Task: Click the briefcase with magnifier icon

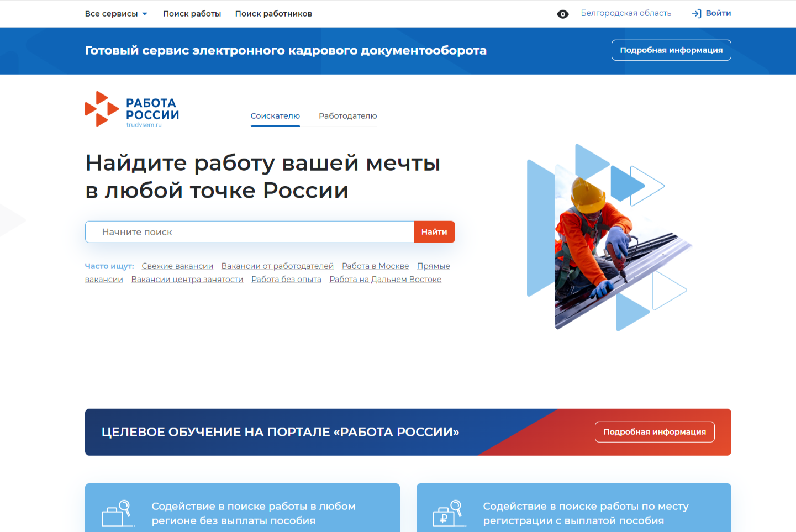Action: click(x=117, y=513)
